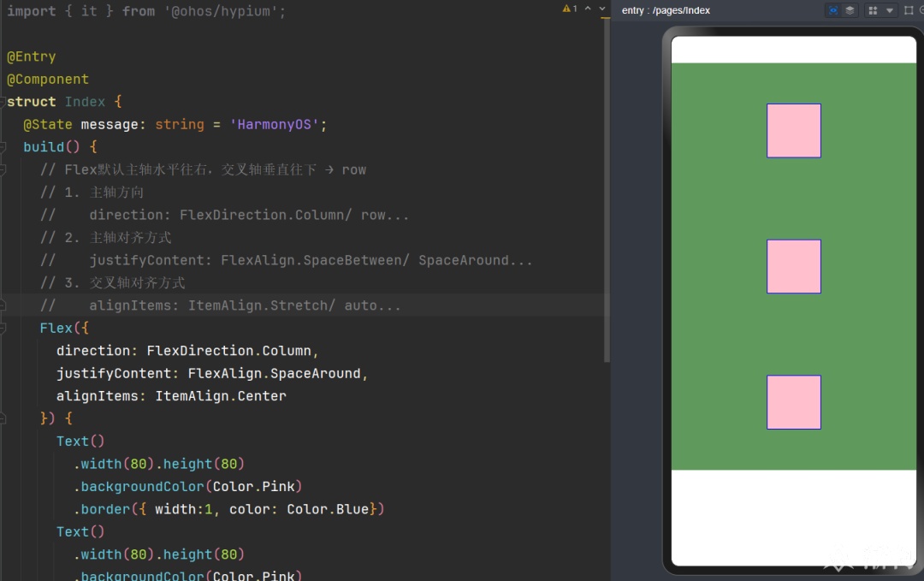Click the square frame icon in previewer toolbar
The image size is (924, 581).
(x=909, y=10)
